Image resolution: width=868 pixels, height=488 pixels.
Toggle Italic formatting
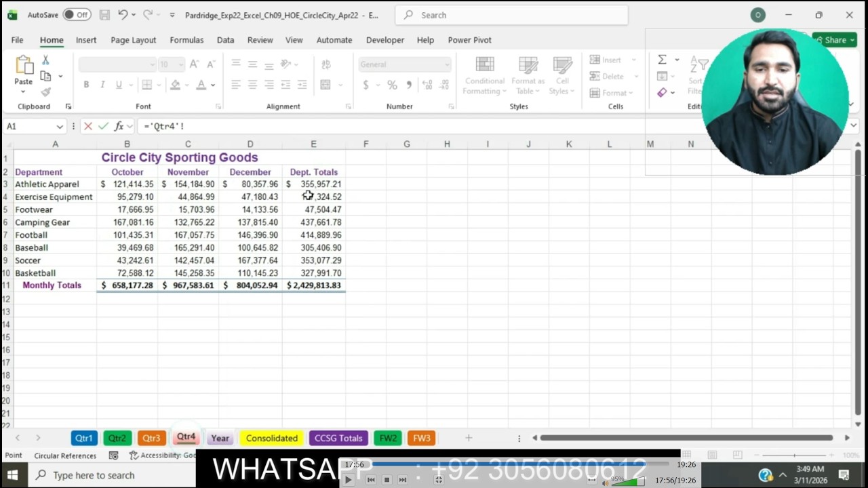[x=102, y=85]
